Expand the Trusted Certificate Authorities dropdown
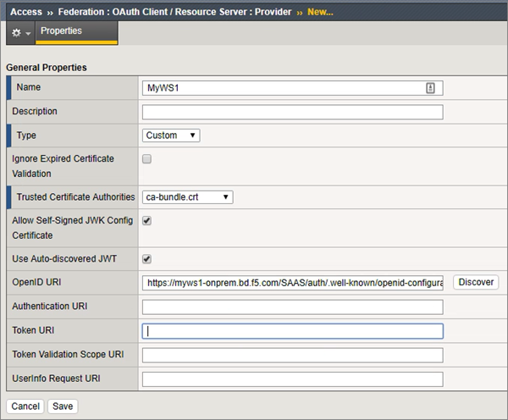The height and width of the screenshot is (420, 508). [187, 197]
